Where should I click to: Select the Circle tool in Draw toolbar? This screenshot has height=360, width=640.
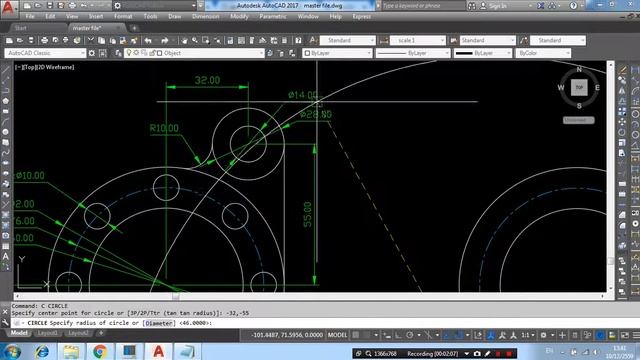tap(6, 132)
